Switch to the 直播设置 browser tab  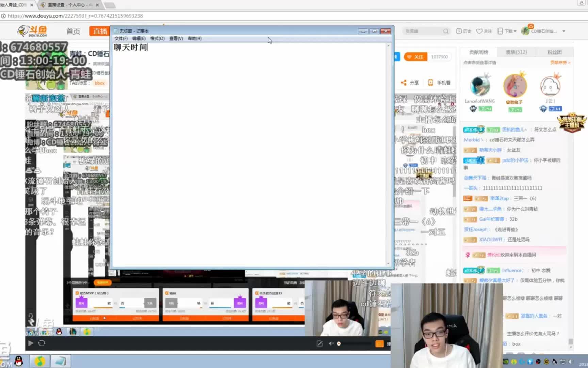69,5
